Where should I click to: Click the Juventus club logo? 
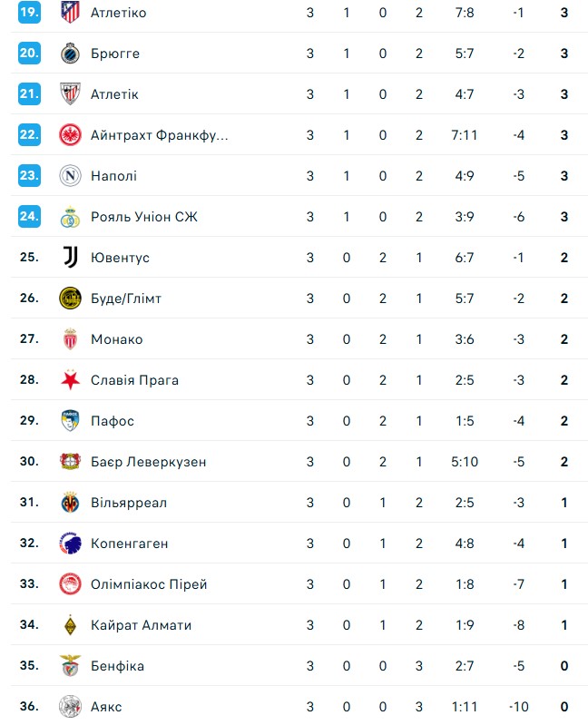70,258
